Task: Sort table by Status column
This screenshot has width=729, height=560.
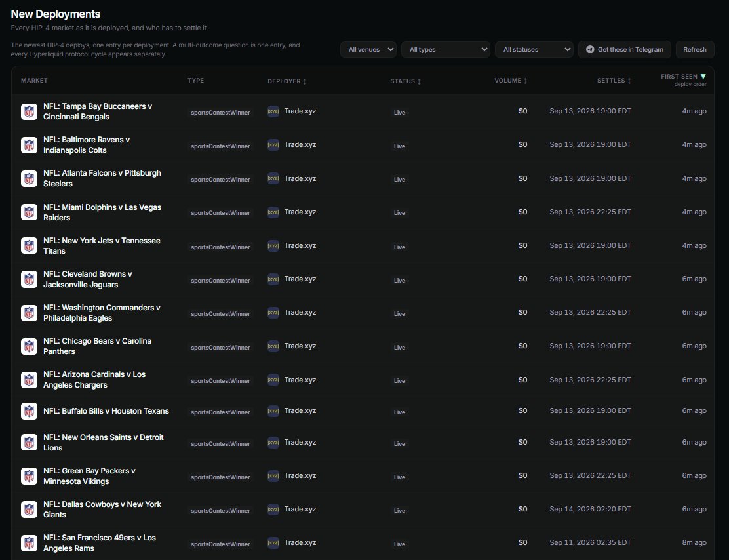Action: (405, 81)
